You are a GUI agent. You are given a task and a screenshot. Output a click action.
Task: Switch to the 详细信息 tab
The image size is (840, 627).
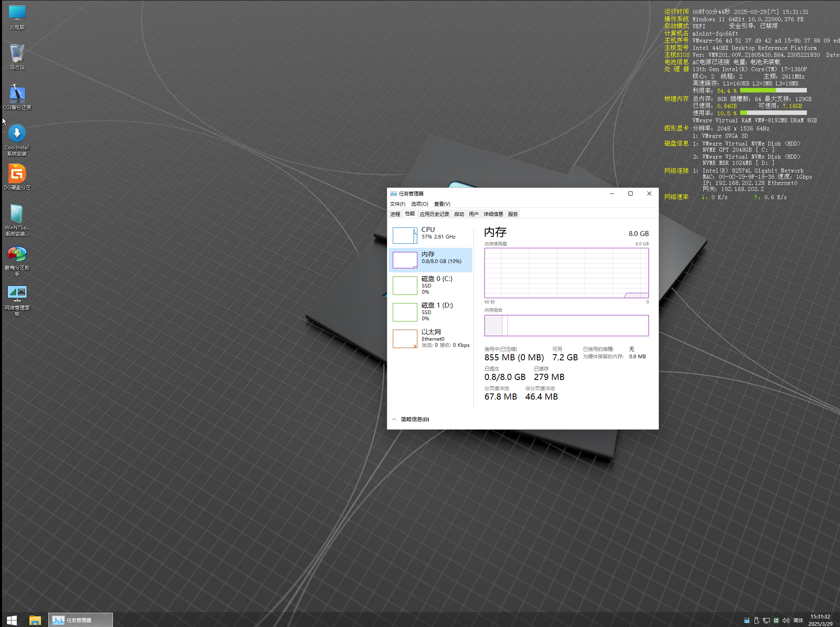pyautogui.click(x=493, y=214)
